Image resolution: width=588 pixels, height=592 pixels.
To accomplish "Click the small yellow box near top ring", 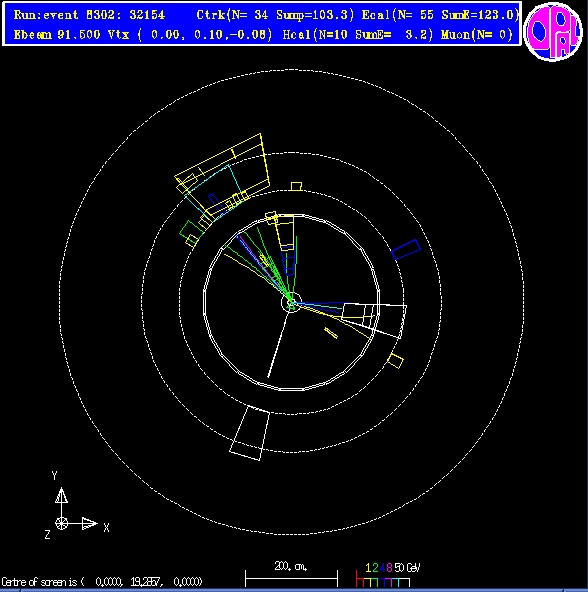I will (x=296, y=186).
